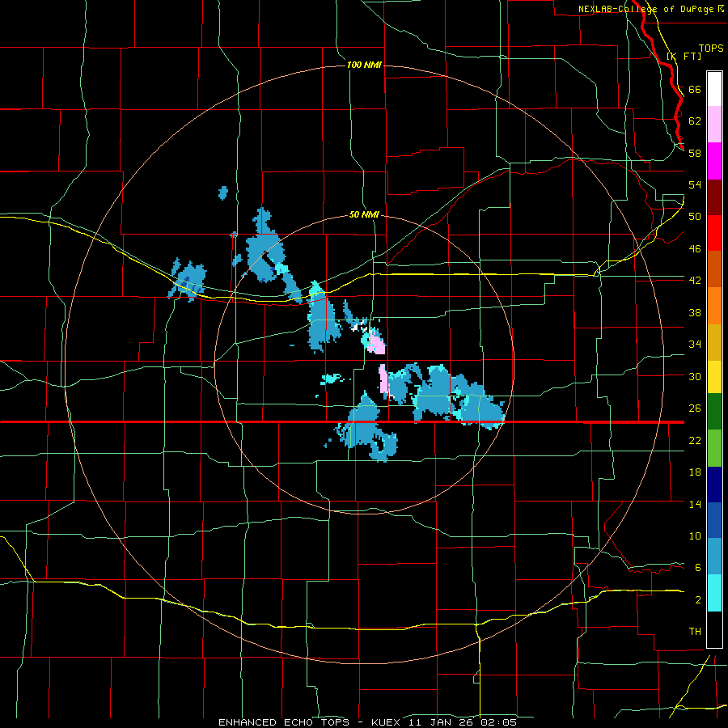Click the light blue swatch between 6 and 10
The image size is (728, 728).
tap(714, 557)
